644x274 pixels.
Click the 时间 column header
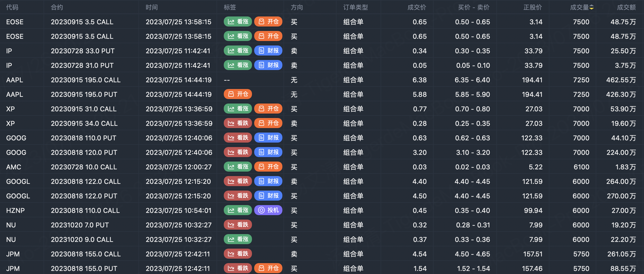click(x=152, y=8)
